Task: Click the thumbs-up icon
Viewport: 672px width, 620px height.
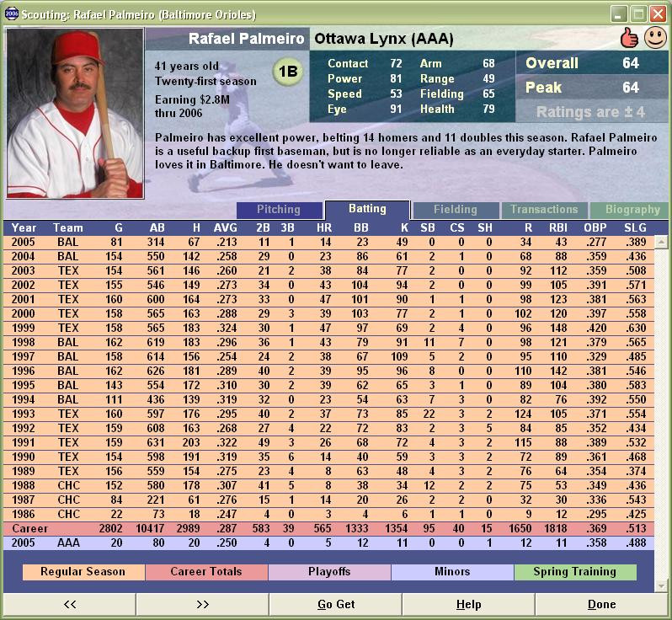Action: coord(629,38)
